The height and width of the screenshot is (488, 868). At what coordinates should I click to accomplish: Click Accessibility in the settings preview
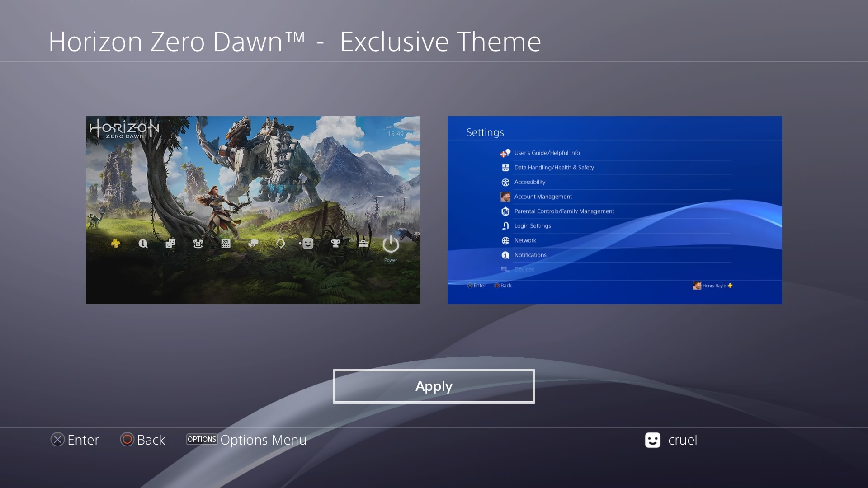click(529, 182)
